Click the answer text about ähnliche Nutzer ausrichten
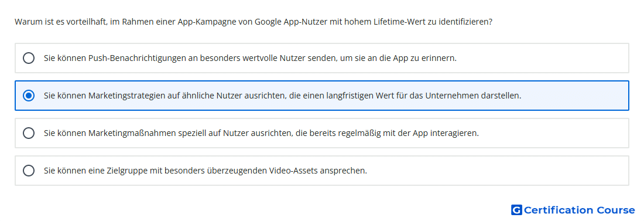The width and height of the screenshot is (644, 221). pos(283,96)
